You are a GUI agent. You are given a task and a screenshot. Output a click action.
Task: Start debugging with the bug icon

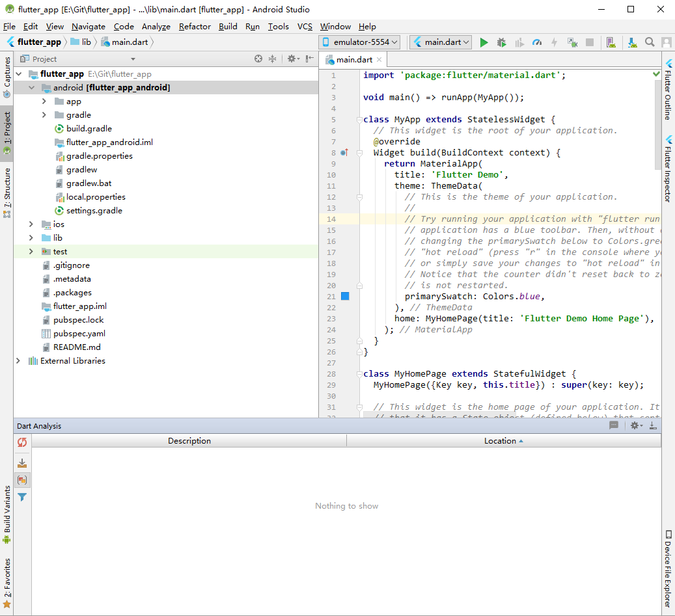[501, 42]
